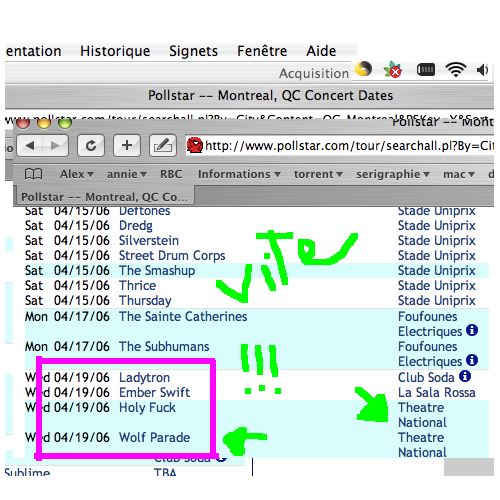Reload the Pollstar page

click(x=91, y=146)
